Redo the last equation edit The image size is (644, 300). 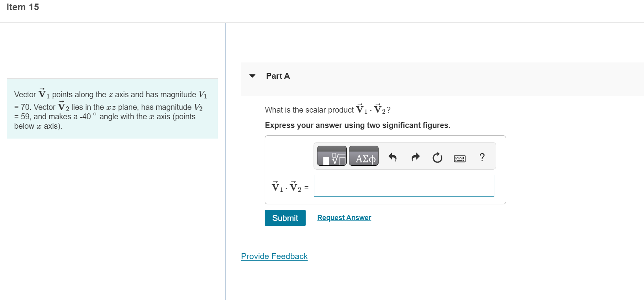[415, 157]
